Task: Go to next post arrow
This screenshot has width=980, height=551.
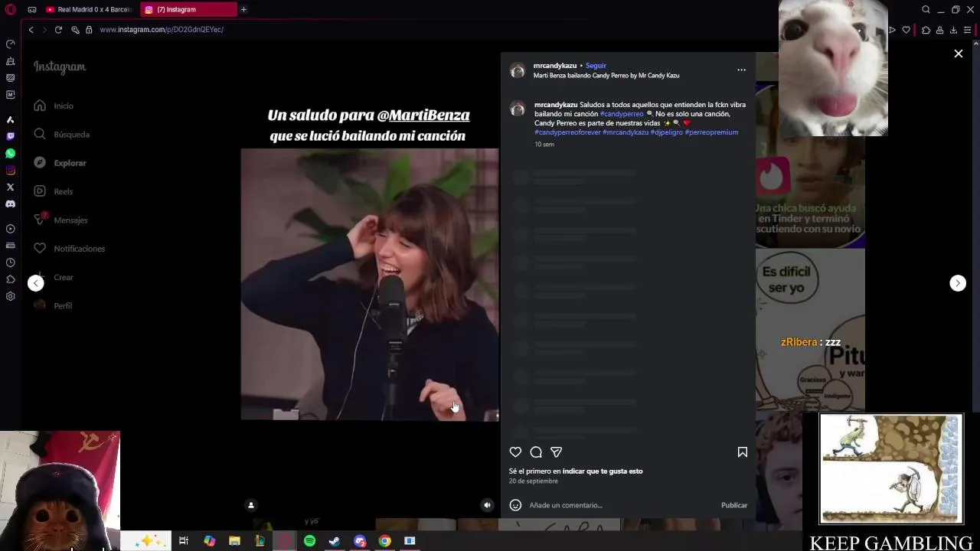Action: point(958,283)
